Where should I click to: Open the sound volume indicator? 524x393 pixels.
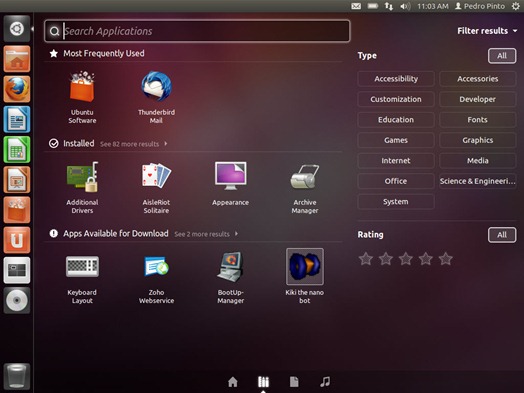405,6
